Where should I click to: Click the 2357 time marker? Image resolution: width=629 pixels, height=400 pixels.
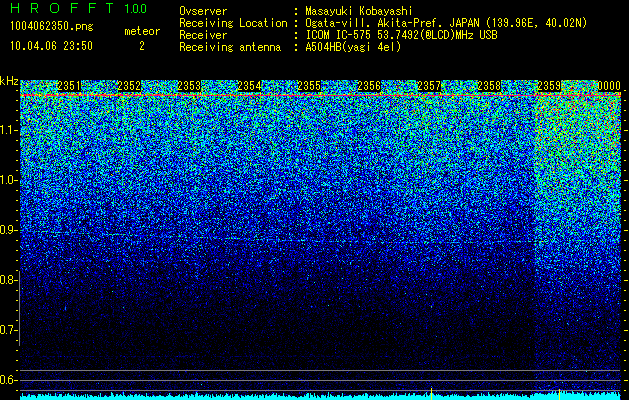(x=429, y=86)
